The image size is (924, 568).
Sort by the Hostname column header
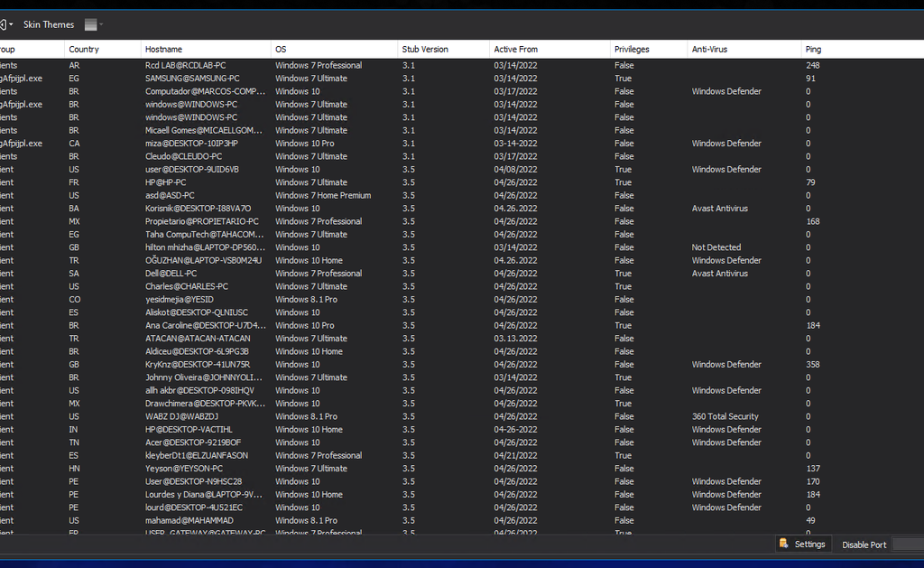click(163, 49)
